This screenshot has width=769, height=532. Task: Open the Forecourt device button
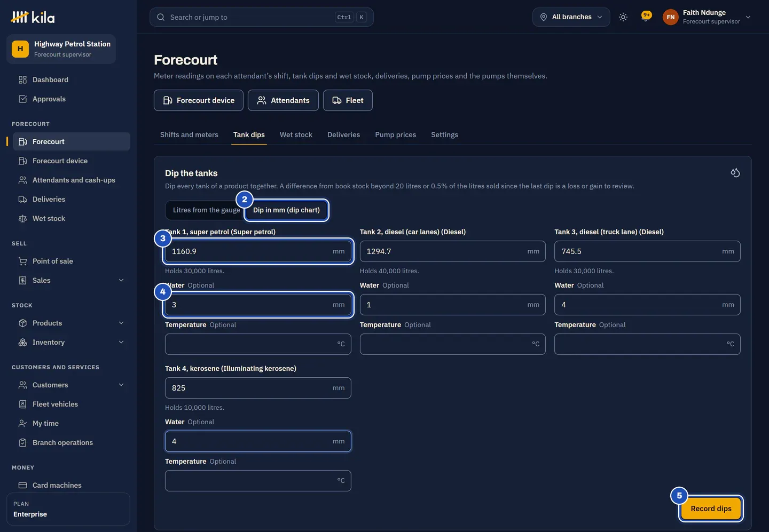coord(199,100)
